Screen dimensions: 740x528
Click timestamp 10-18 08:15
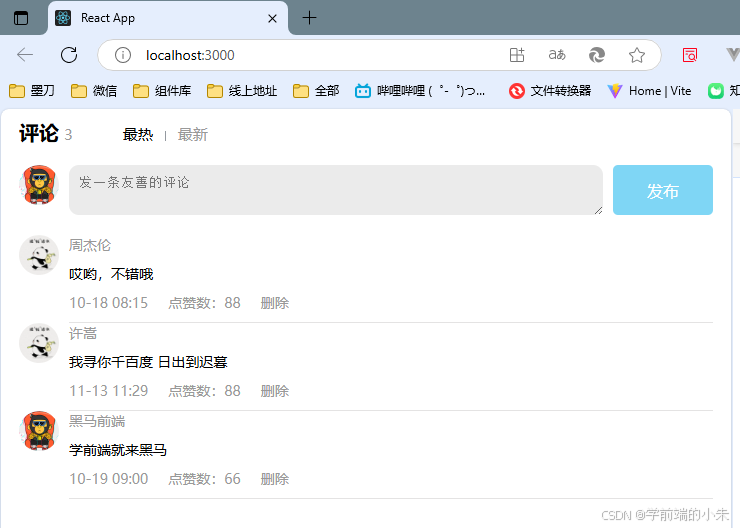pyautogui.click(x=109, y=303)
